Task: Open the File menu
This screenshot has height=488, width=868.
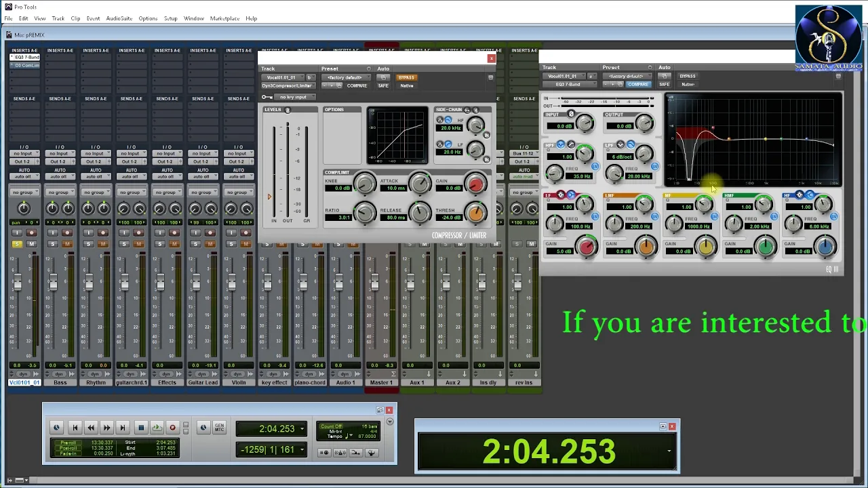Action: [x=8, y=18]
